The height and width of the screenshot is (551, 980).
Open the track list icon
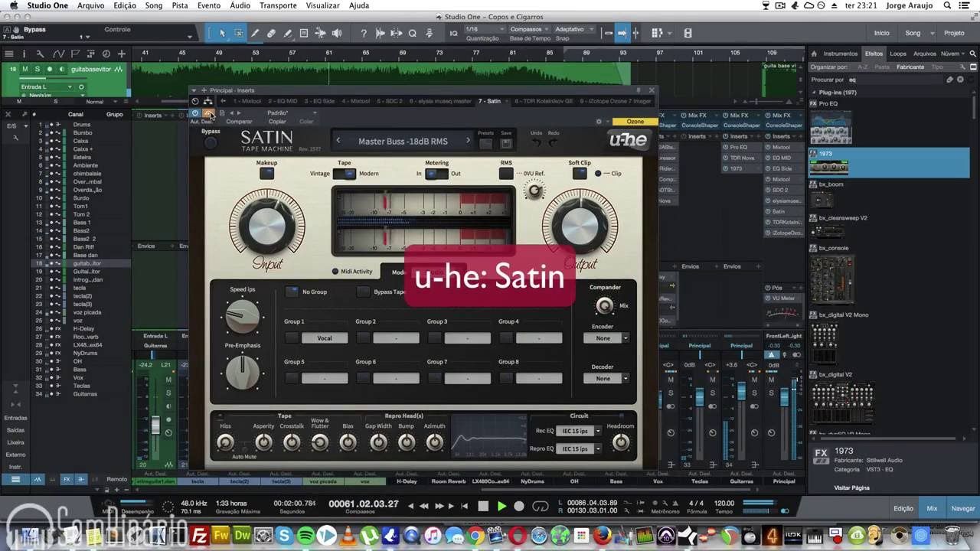pos(8,54)
